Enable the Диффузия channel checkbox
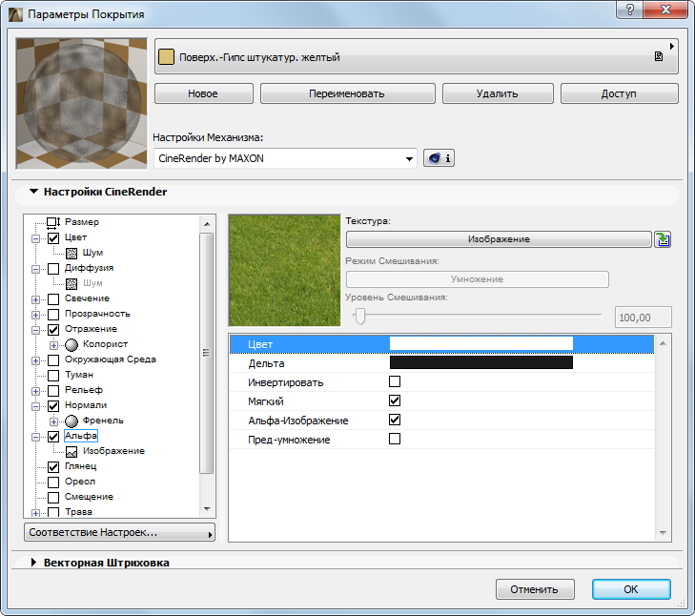This screenshot has width=695, height=616. click(53, 269)
